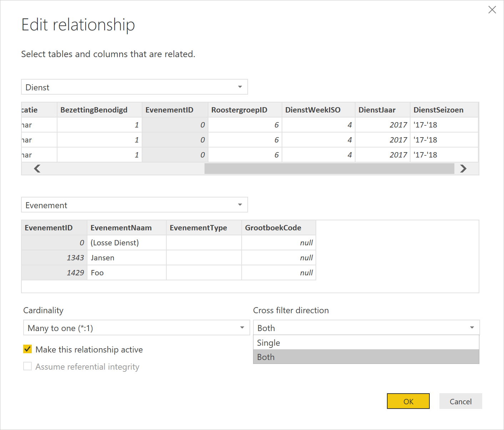Close the Edit relationship dialog
This screenshot has height=430, width=504.
492,10
